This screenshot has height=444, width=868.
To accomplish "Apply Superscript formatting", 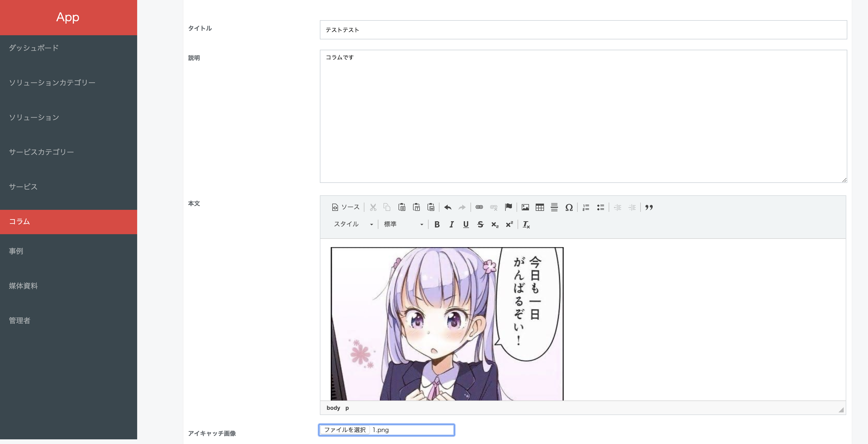I will click(510, 224).
